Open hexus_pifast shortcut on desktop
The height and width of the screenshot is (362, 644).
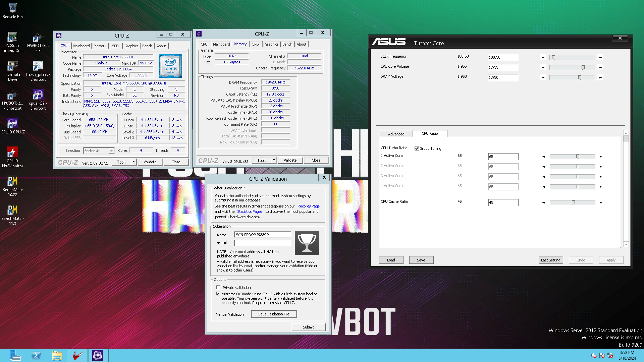click(x=38, y=71)
